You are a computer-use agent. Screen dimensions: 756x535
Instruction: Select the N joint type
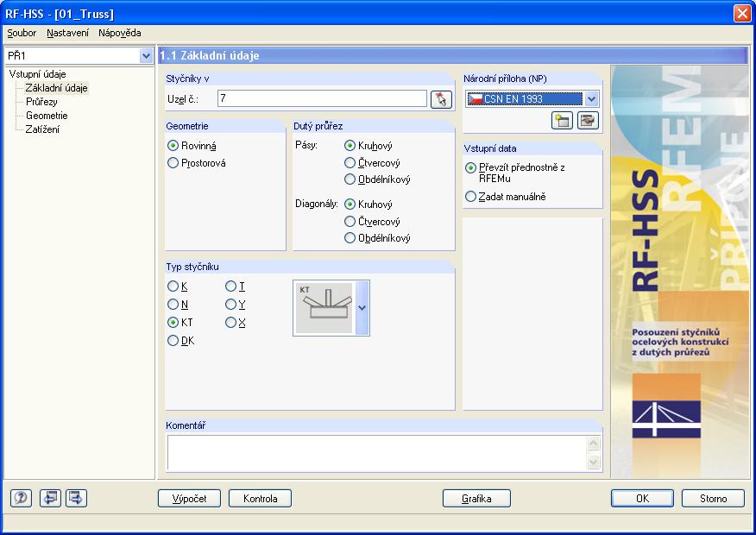click(x=178, y=305)
